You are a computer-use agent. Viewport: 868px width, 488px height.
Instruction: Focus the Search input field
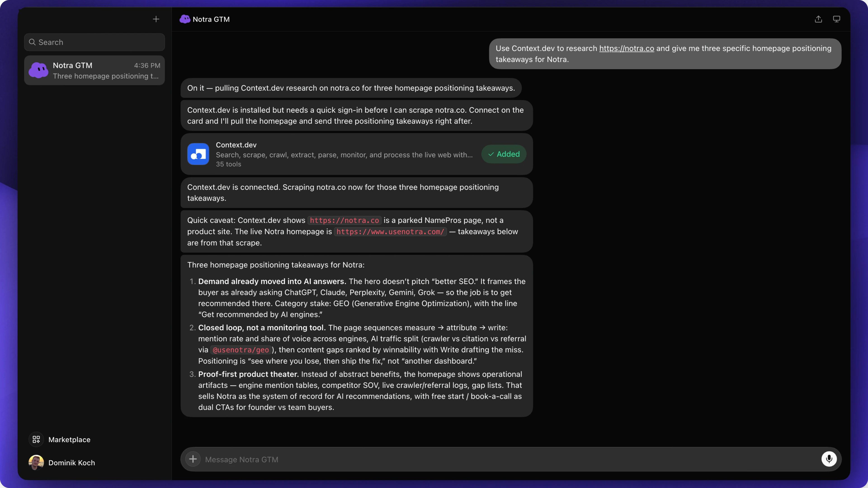click(x=94, y=42)
